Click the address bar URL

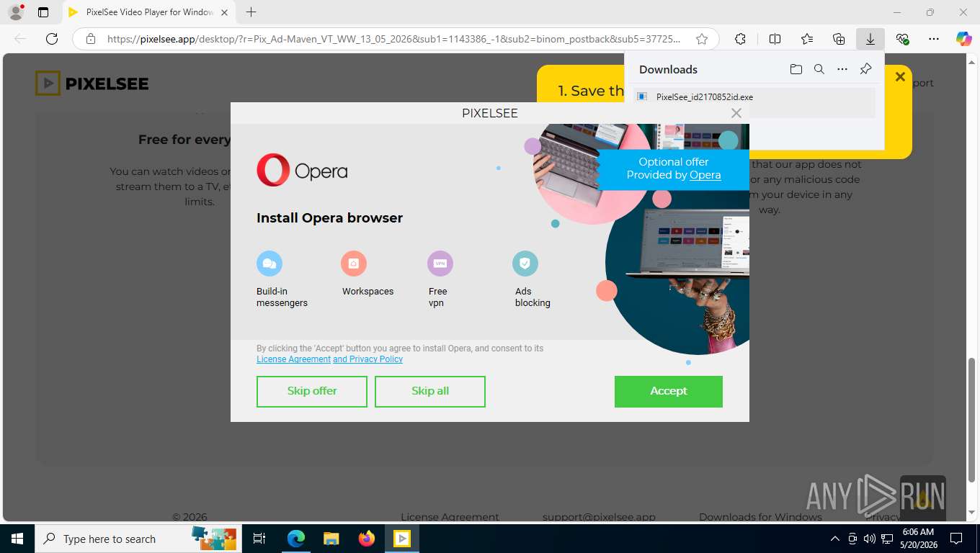[x=393, y=39]
